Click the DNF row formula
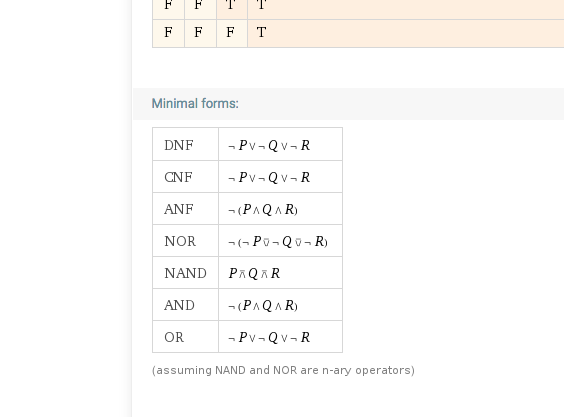This screenshot has width=564, height=417. (269, 145)
